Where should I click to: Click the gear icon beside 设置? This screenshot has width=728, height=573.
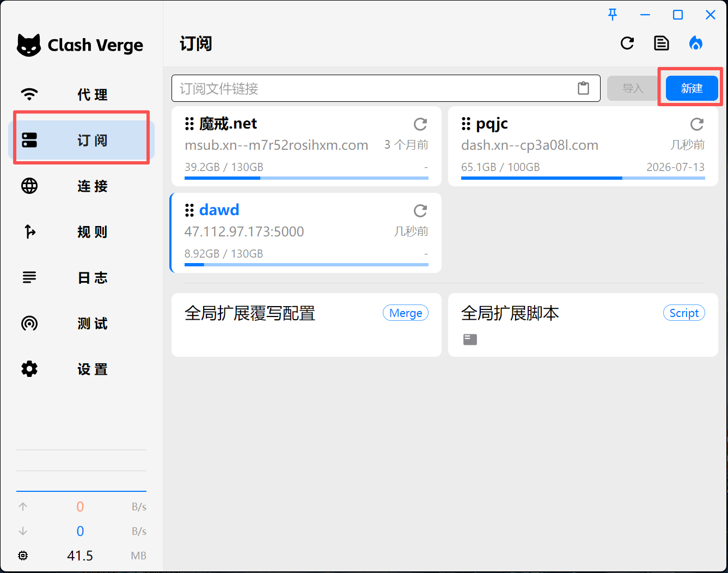point(29,369)
